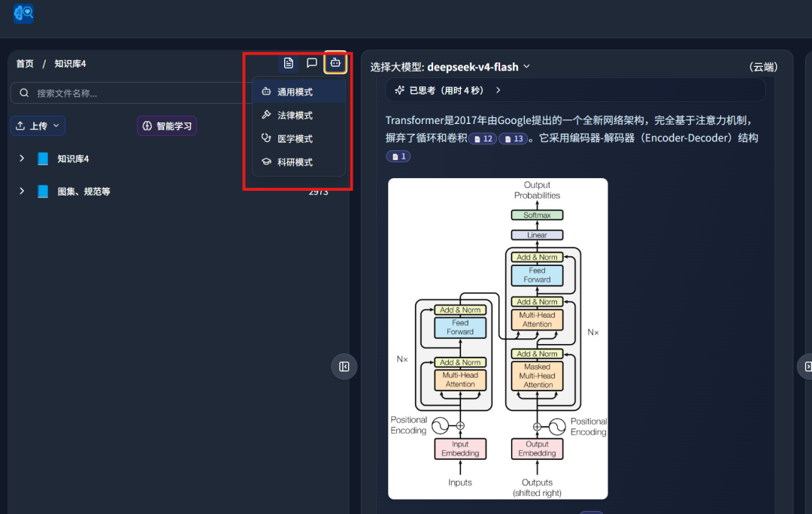Image resolution: width=812 pixels, height=514 pixels.
Task: Click the 图集、规范等 book icon
Action: 43,191
